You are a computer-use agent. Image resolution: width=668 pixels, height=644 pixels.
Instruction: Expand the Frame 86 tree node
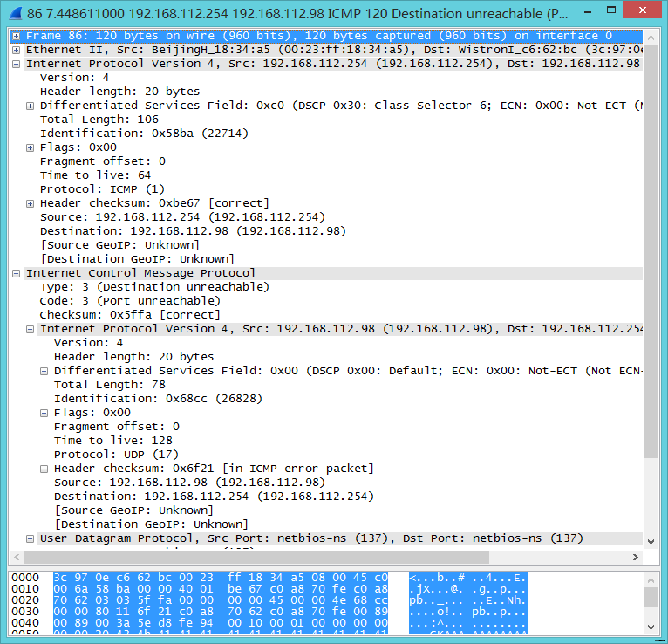(17, 36)
